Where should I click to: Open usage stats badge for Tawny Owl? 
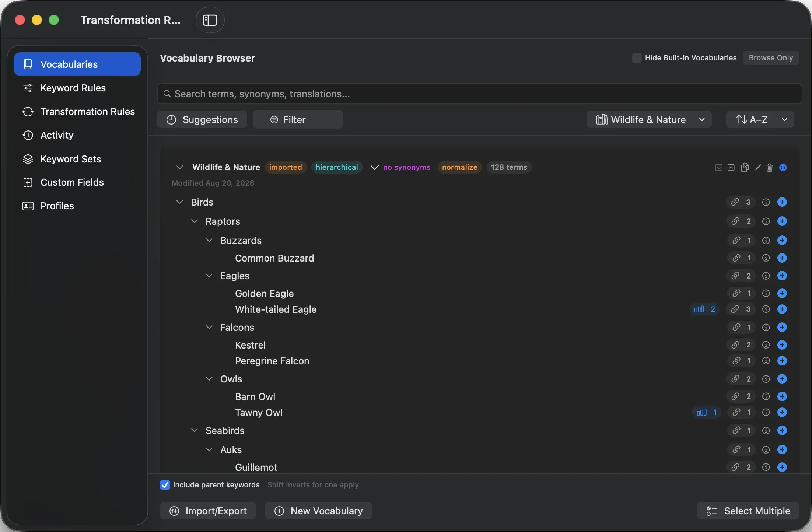(x=706, y=412)
